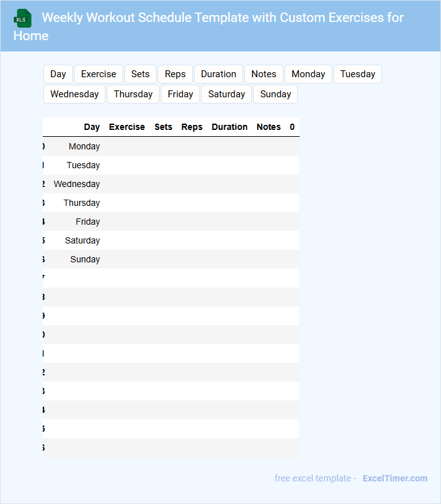The width and height of the screenshot is (441, 504).
Task: Select the Duration column header in table
Action: (229, 127)
